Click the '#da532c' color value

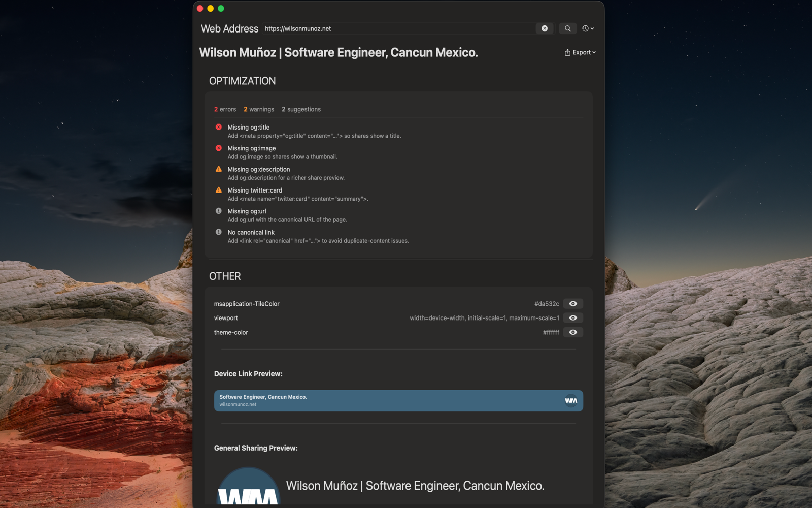(x=547, y=304)
